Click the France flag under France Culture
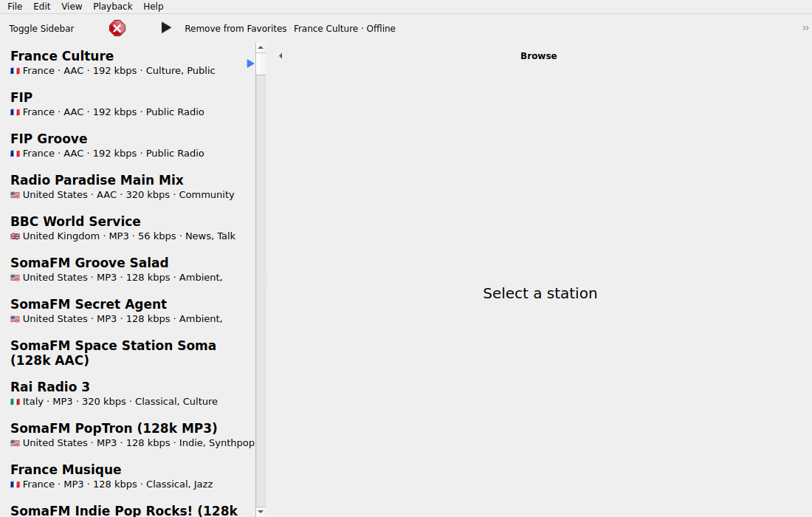This screenshot has height=517, width=812. coord(15,70)
